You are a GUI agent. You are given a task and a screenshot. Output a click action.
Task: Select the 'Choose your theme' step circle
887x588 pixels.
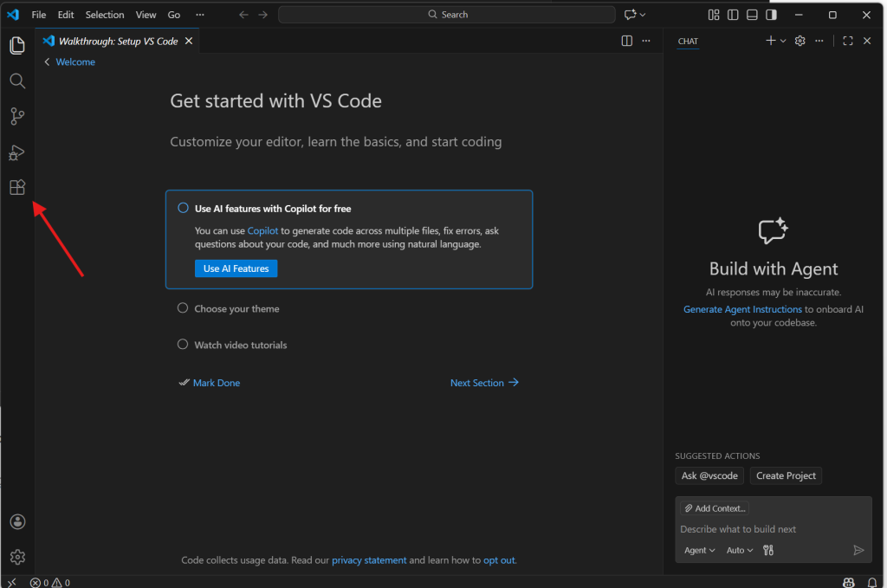click(183, 308)
